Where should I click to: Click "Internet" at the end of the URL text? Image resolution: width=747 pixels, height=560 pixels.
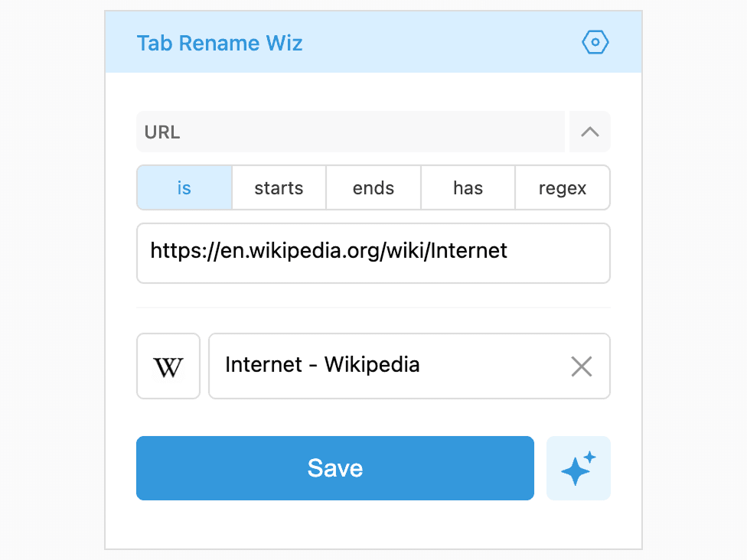click(468, 250)
